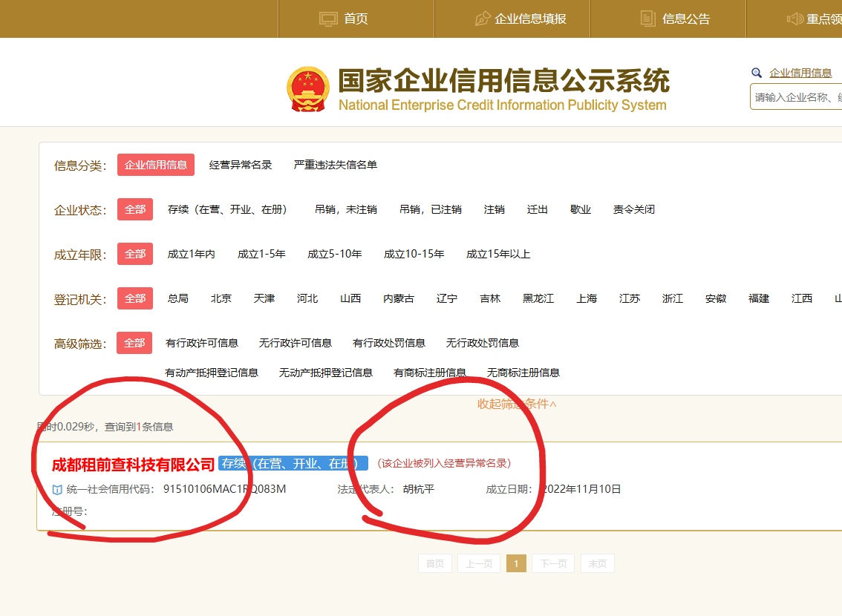The image size is (842, 616).
Task: Select 全部 for 高级筛选
Action: click(x=134, y=343)
